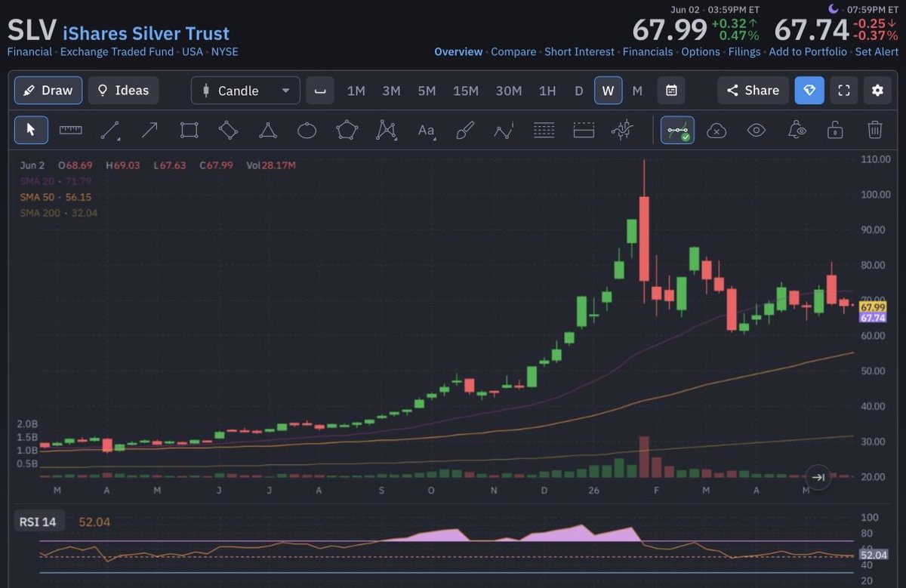Click the 67.99 price axis label
The height and width of the screenshot is (588, 906).
[x=872, y=307]
